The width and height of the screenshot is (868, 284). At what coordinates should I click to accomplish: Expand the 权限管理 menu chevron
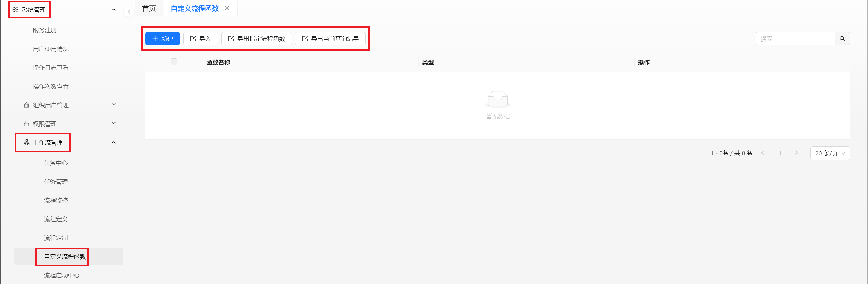pyautogui.click(x=114, y=123)
